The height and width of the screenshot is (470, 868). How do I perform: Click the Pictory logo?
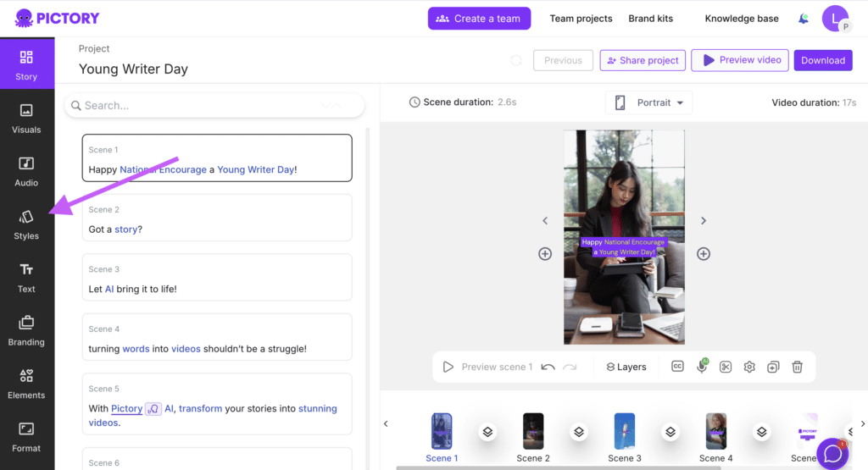[x=57, y=19]
